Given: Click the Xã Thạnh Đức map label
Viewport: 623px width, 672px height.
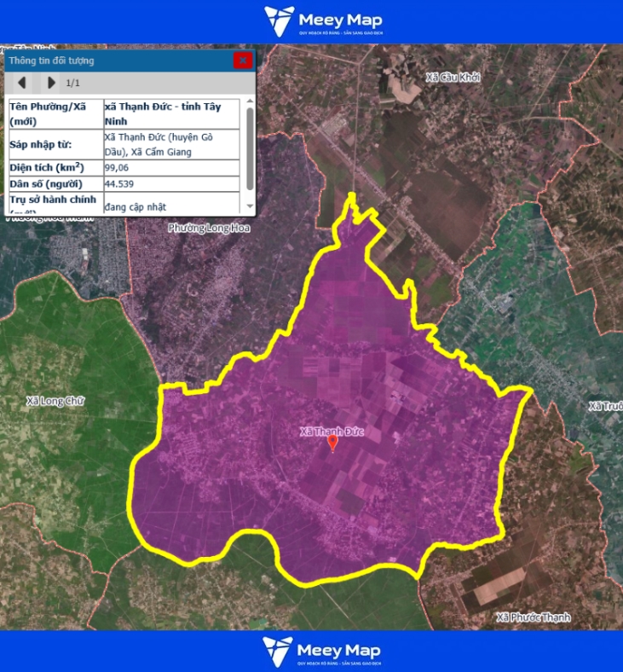Looking at the screenshot, I should [x=332, y=432].
